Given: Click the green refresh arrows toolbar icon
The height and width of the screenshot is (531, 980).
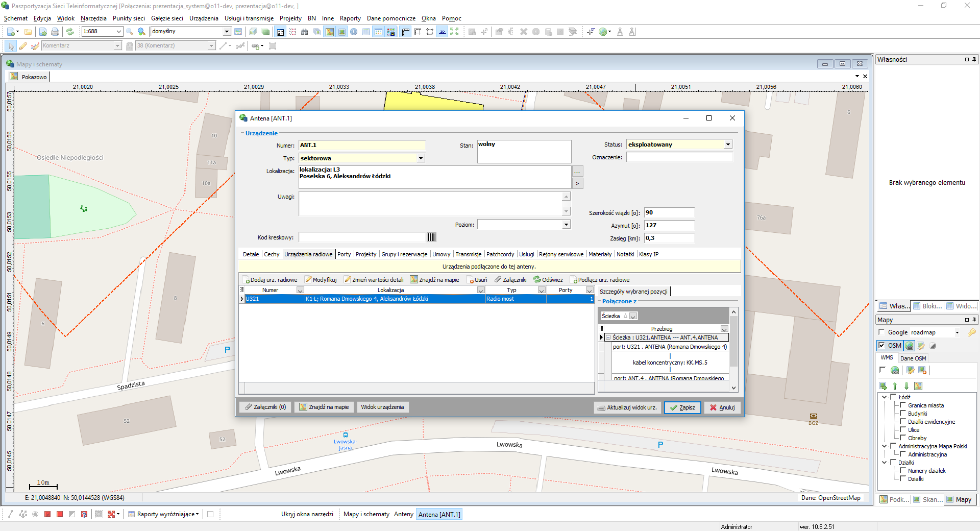Looking at the screenshot, I should 70,32.
